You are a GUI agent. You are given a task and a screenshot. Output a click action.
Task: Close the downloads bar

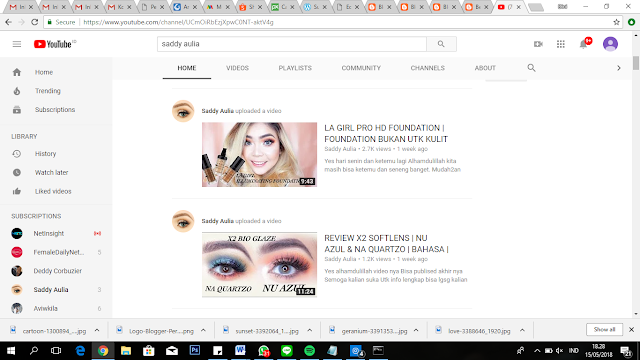click(x=631, y=329)
